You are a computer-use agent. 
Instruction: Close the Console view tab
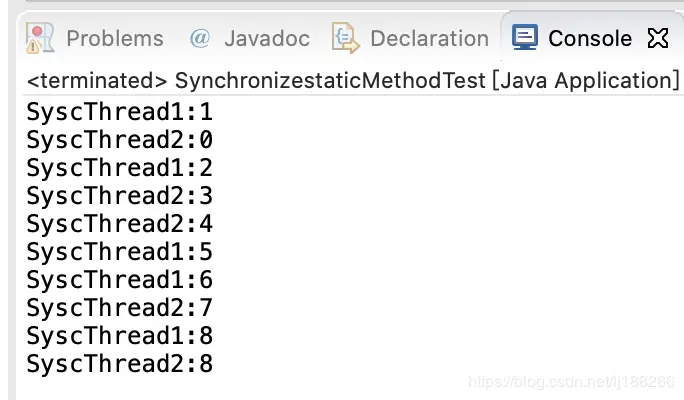pos(658,38)
